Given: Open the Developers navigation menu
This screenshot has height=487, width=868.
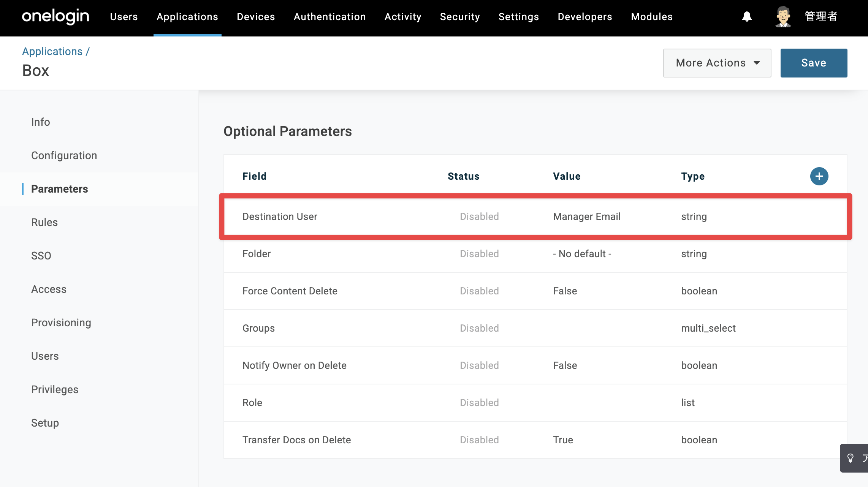Looking at the screenshot, I should (585, 17).
